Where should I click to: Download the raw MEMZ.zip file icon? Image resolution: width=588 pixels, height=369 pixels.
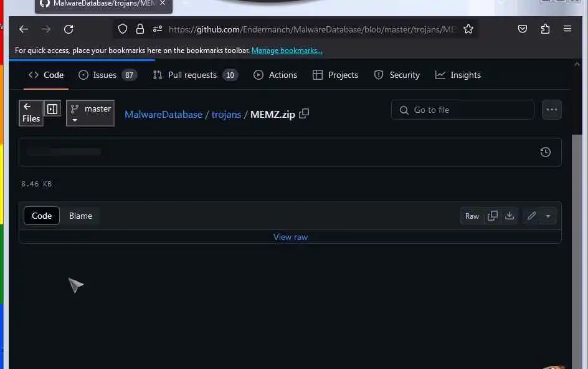pos(510,216)
